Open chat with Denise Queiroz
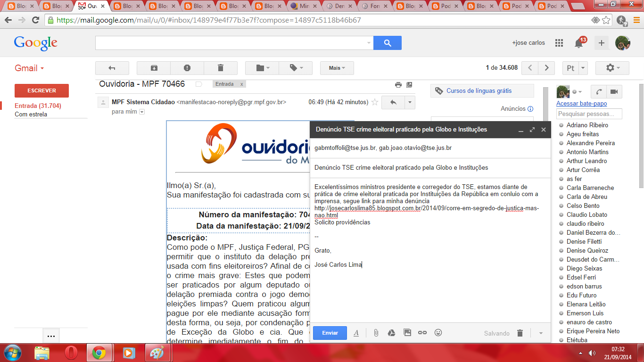Image resolution: width=644 pixels, height=362 pixels. click(x=587, y=251)
